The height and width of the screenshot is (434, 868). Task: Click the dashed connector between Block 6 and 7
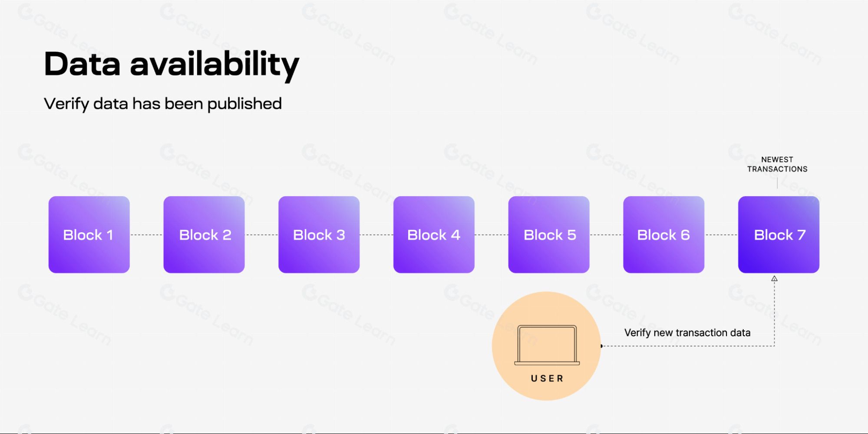(721, 235)
